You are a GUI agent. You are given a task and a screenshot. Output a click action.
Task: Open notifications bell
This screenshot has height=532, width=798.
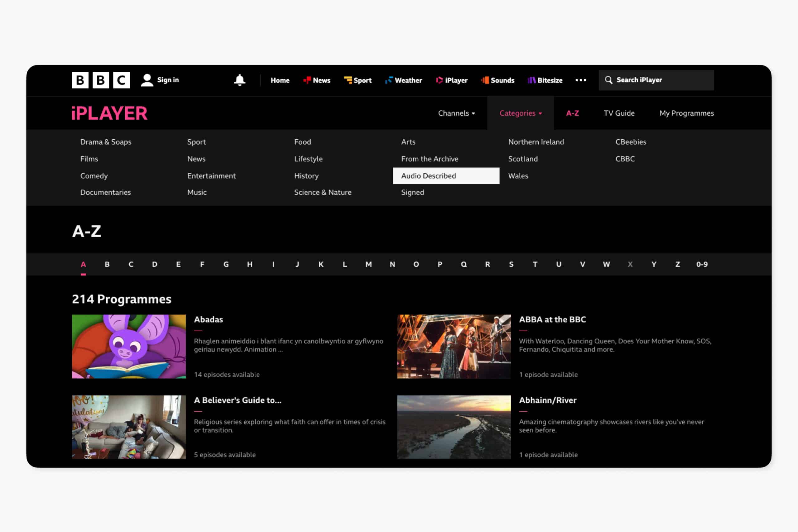(239, 80)
